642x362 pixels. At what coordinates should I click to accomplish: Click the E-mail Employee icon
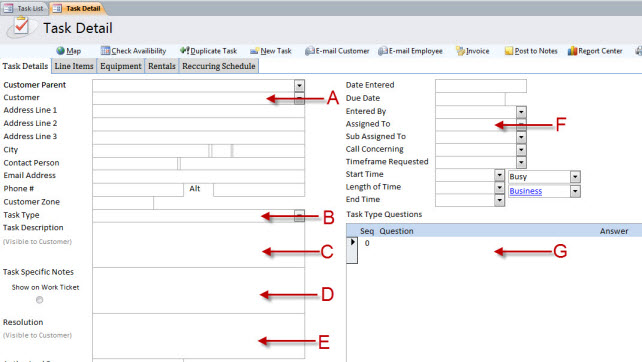pos(383,51)
